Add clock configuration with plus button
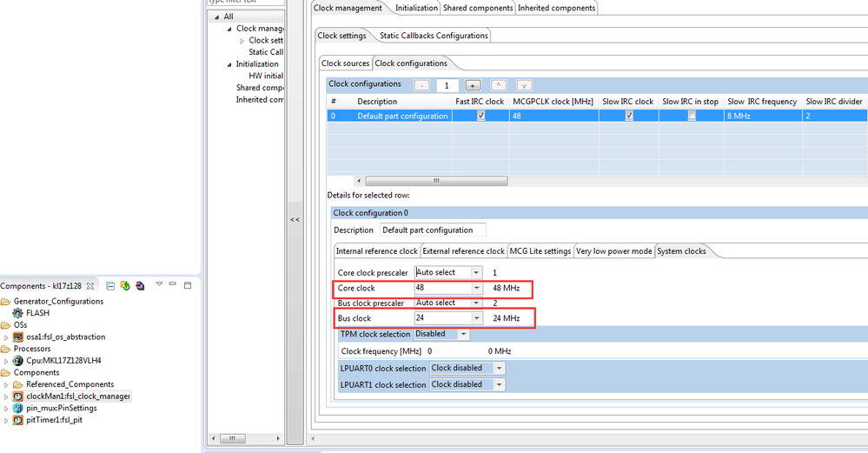This screenshot has height=453, width=868. (x=472, y=85)
